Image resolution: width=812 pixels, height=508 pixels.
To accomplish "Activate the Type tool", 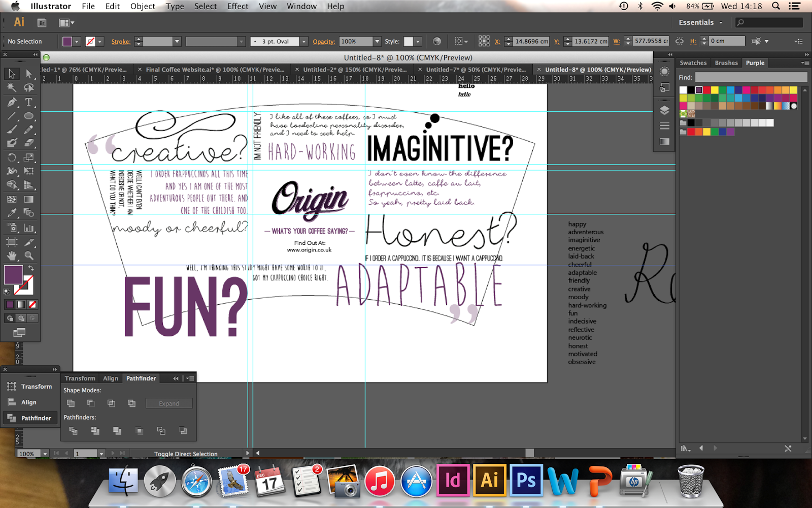I will click(29, 102).
